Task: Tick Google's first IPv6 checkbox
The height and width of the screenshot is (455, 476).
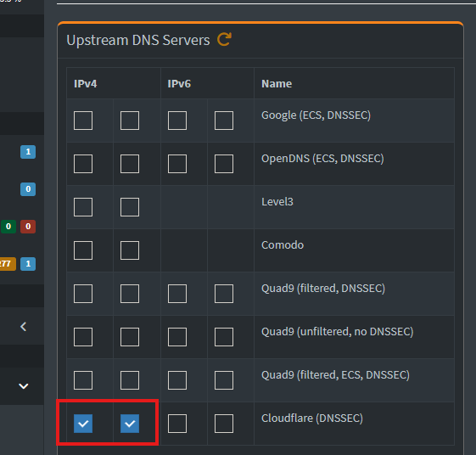Action: (177, 121)
